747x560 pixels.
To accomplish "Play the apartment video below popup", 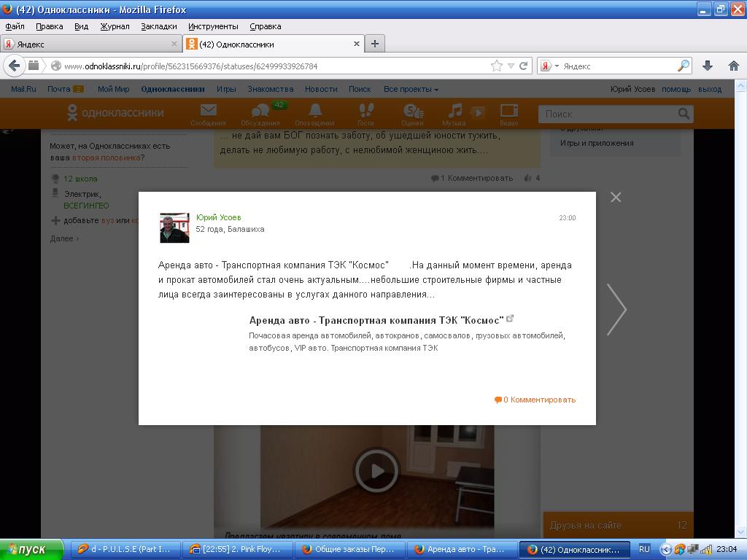I will 377,470.
